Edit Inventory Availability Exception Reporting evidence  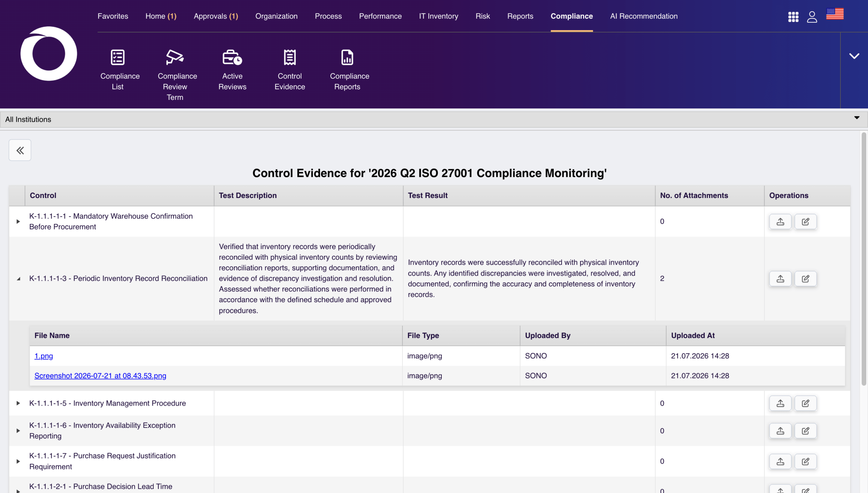coord(806,431)
